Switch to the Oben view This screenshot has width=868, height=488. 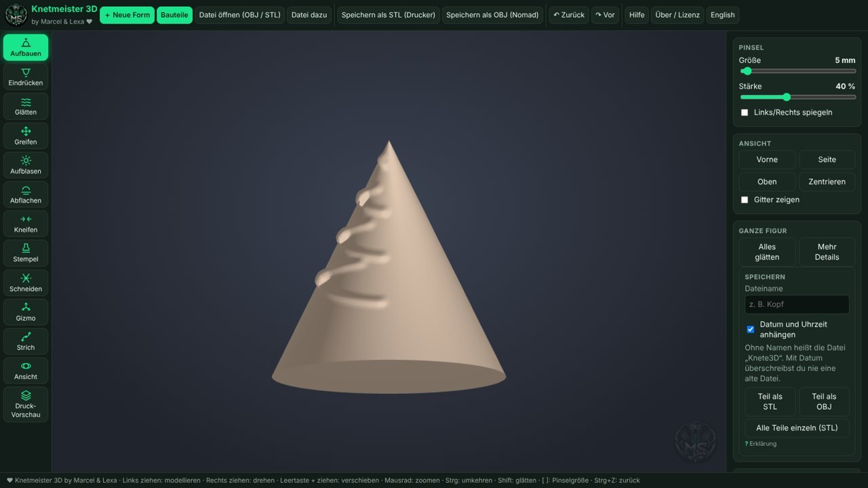pyautogui.click(x=767, y=182)
